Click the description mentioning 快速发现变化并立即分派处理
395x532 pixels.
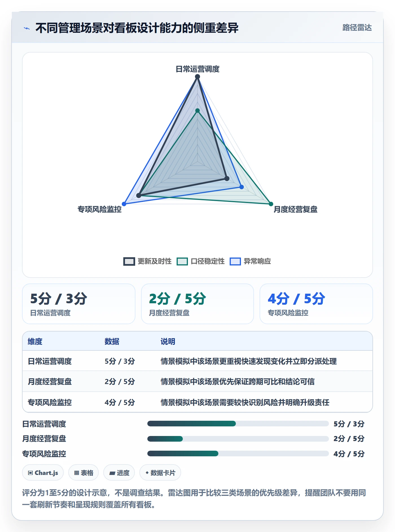pyautogui.click(x=249, y=361)
